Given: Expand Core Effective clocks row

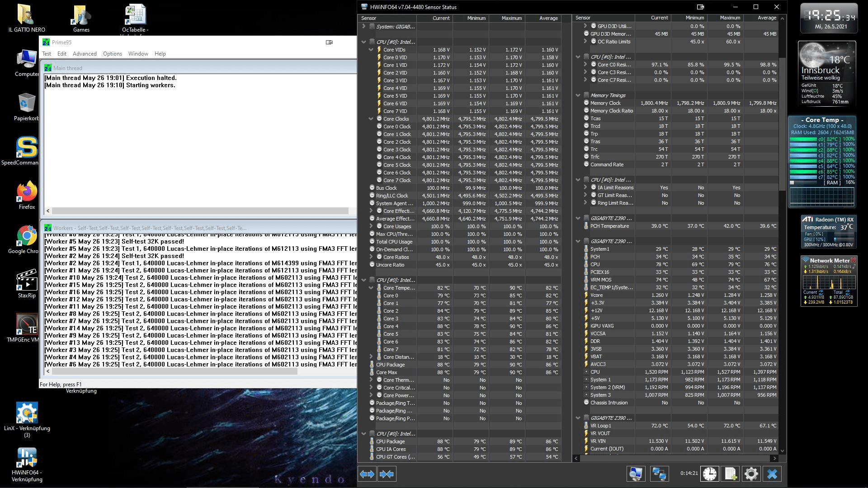Looking at the screenshot, I should point(371,211).
